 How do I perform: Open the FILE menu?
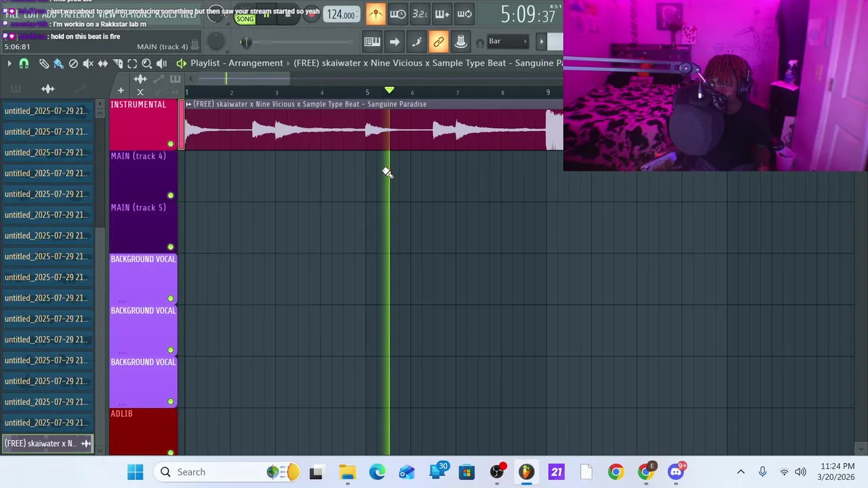pos(13,14)
